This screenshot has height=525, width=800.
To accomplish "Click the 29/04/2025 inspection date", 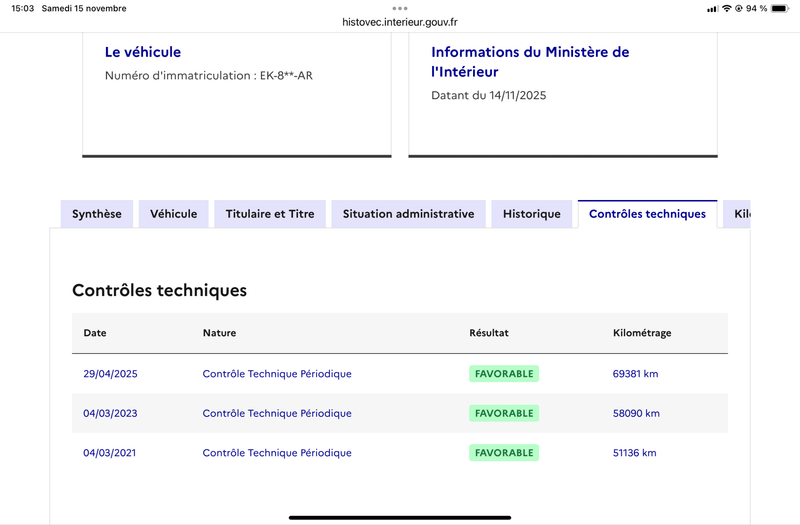I will 110,374.
